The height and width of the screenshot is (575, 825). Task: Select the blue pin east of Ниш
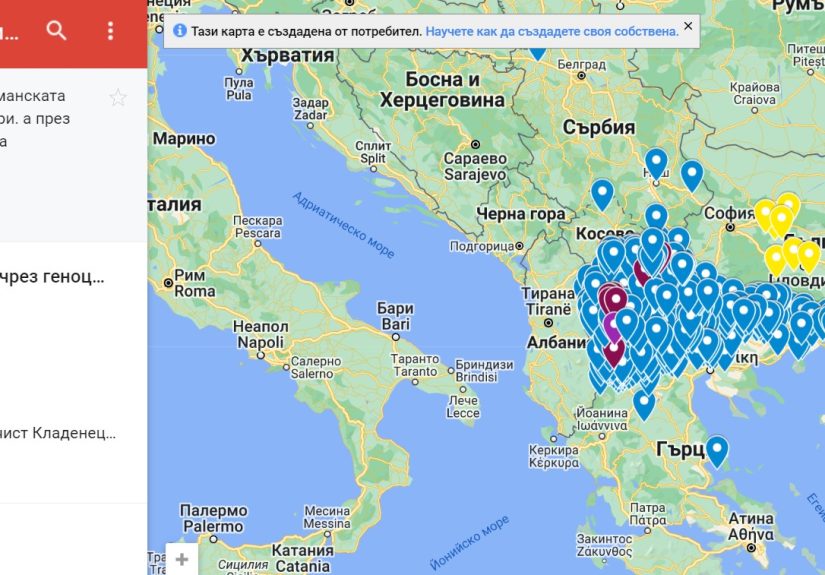(x=692, y=174)
